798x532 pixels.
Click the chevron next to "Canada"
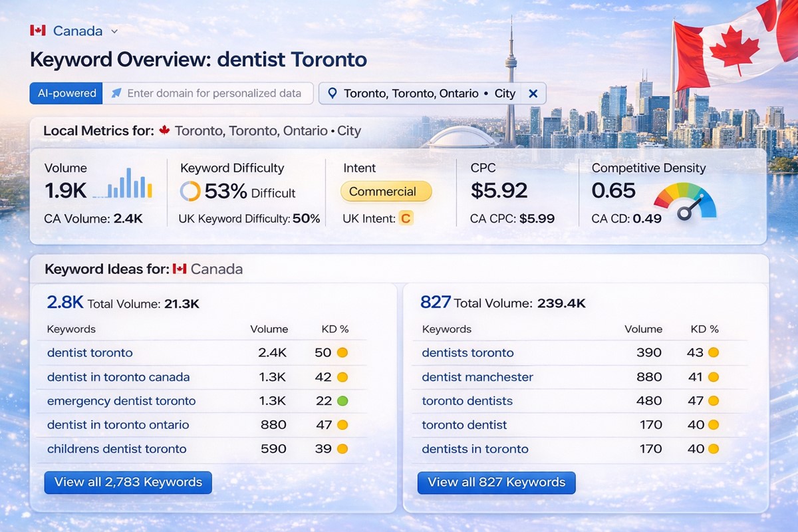pyautogui.click(x=113, y=31)
